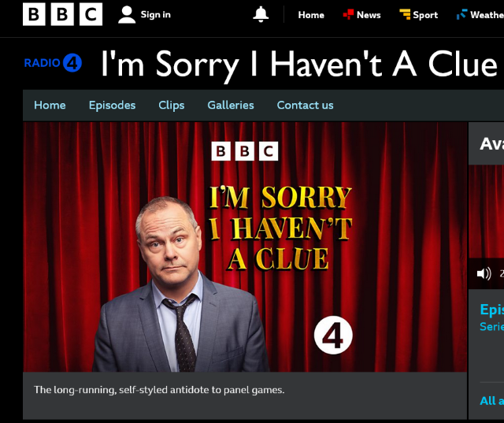Click the blue Weather icon
Viewport: 504px width, 423px height.
coord(462,14)
